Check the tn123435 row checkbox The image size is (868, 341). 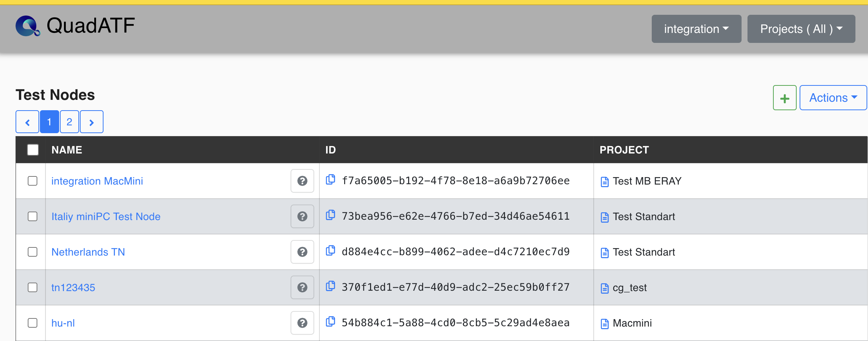click(x=33, y=287)
